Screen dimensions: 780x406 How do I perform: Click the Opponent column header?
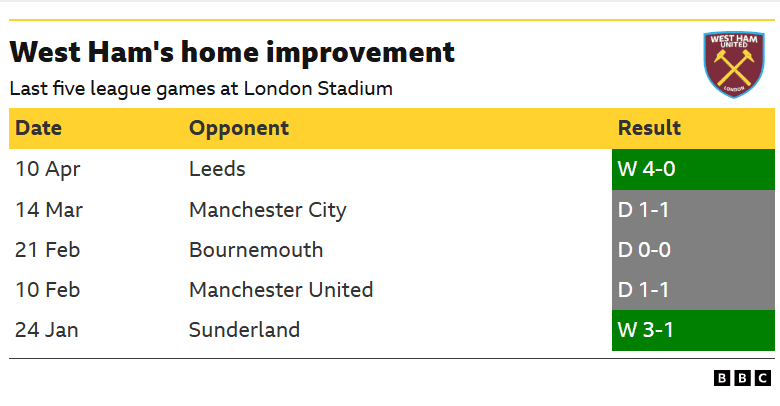(x=239, y=128)
